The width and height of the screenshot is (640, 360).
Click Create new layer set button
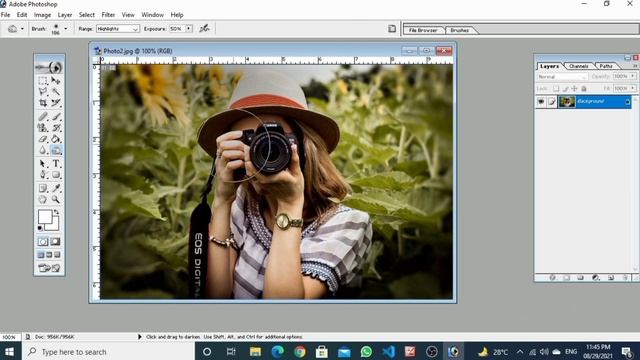click(x=580, y=278)
